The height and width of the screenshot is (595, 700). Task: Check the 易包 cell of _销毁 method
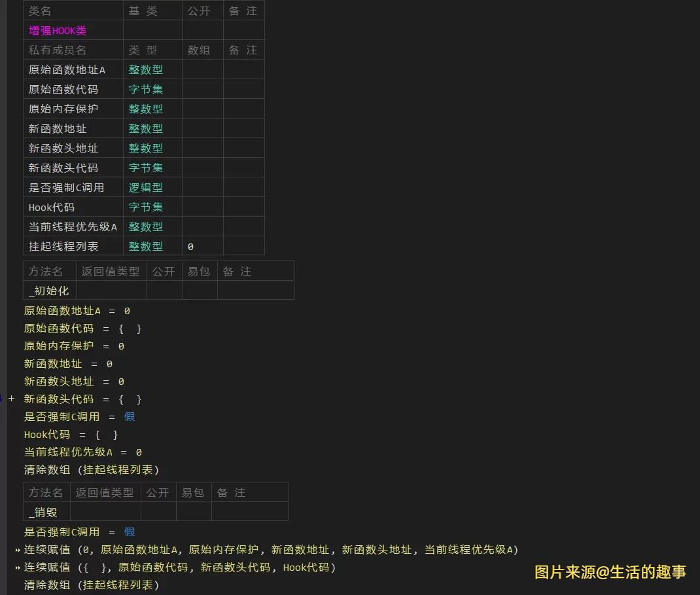[x=194, y=512]
